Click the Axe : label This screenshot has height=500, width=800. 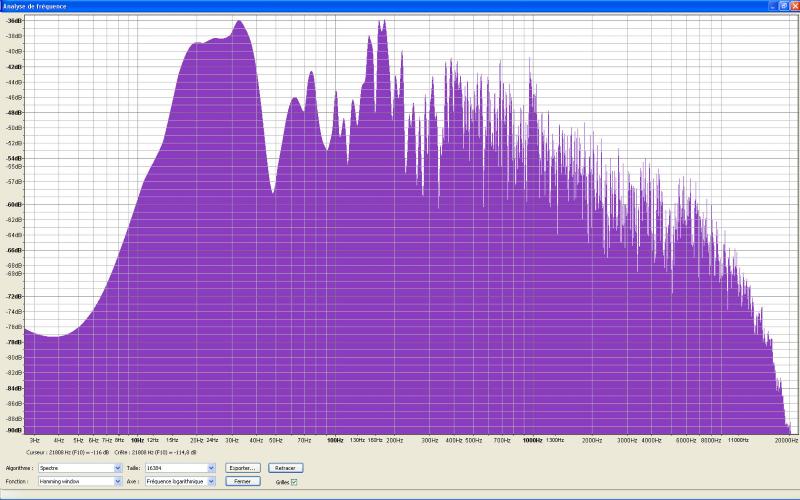pyautogui.click(x=132, y=482)
